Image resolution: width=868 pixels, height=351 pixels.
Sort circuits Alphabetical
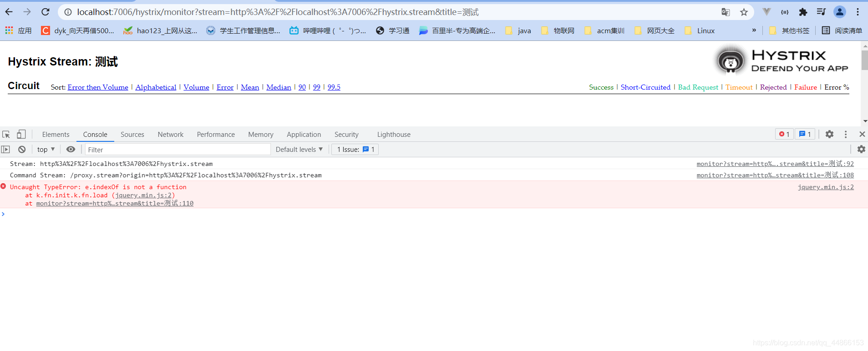156,87
